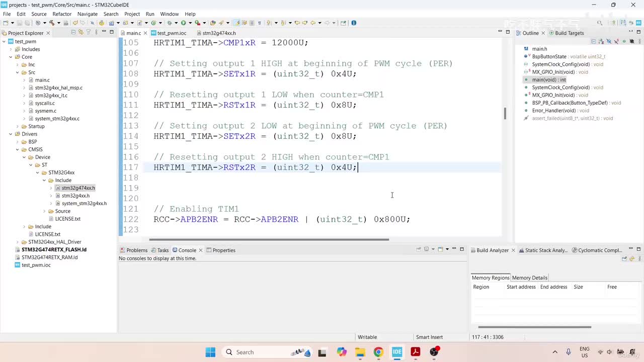Switch to stm32g474xx.h editor tab
Viewport: 644px width, 362px height.
pos(215,33)
